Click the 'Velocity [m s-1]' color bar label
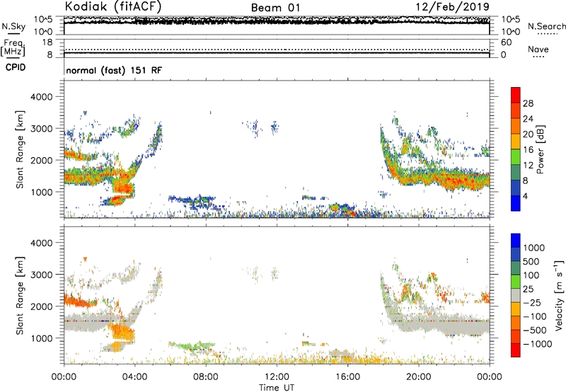The height and width of the screenshot is (392, 566). click(559, 295)
